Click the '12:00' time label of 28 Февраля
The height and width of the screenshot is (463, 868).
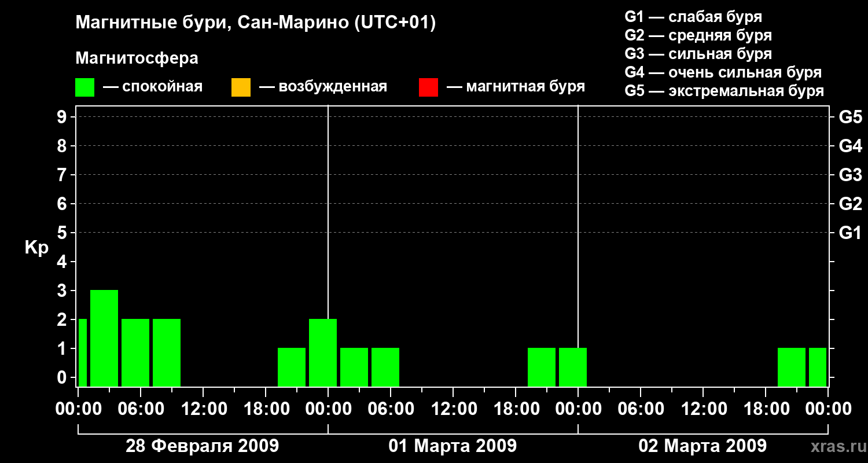coord(203,409)
